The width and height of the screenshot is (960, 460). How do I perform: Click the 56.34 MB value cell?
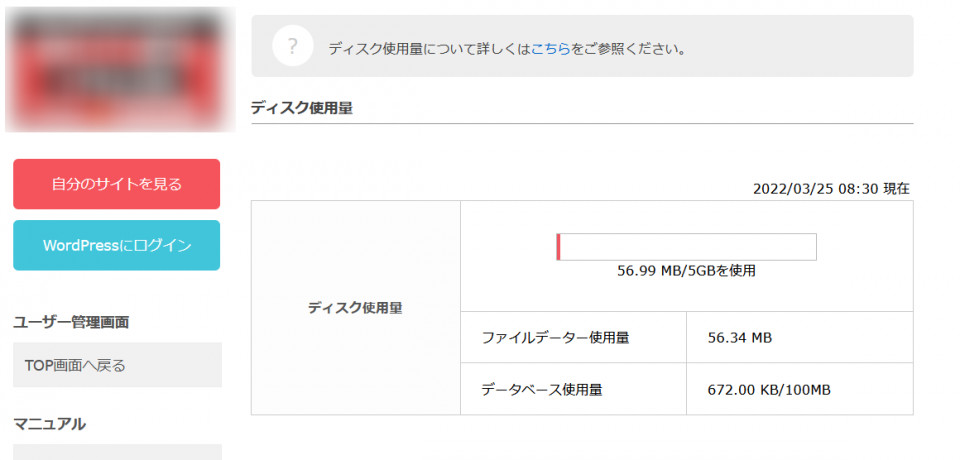click(x=800, y=337)
